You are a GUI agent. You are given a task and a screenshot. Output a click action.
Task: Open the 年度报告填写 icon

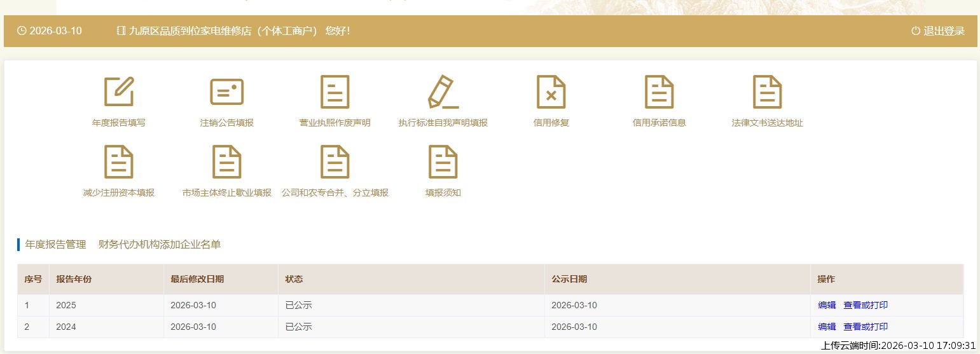coord(119,92)
